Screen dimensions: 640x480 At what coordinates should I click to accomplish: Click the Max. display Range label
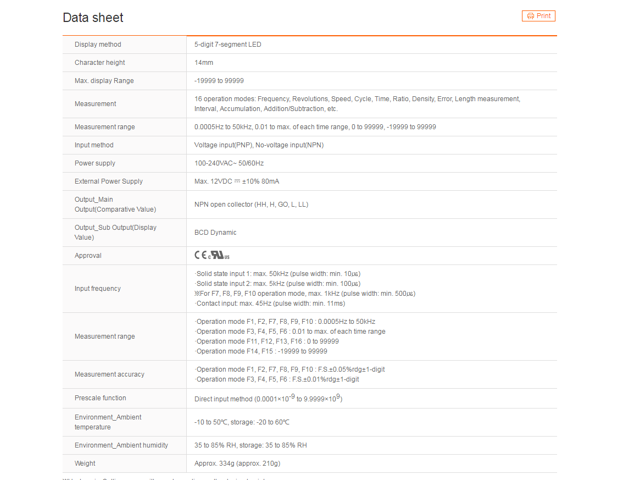point(104,80)
